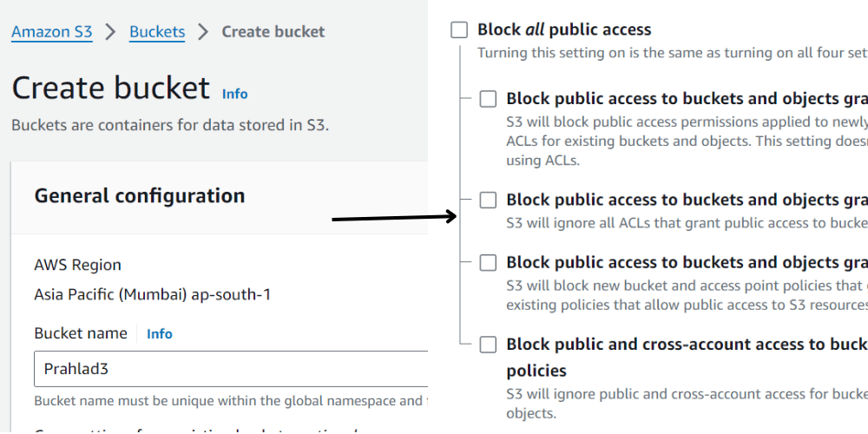868x434 pixels.
Task: Click the large Create bucket page title
Action: coord(111,89)
